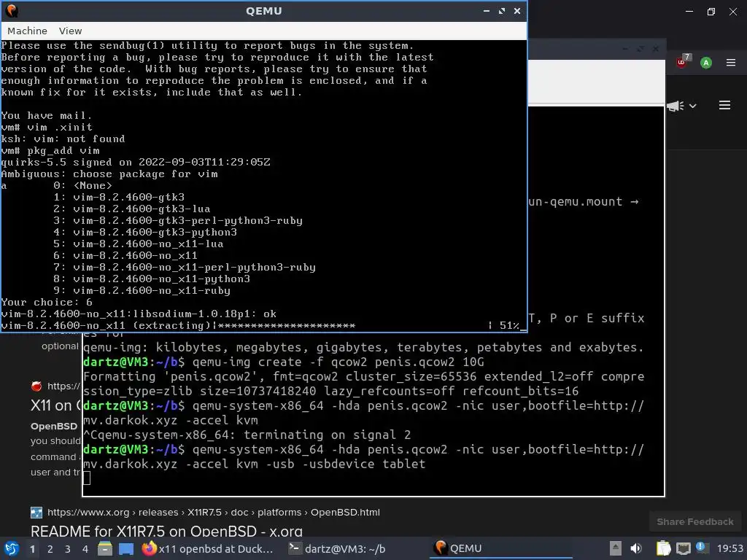This screenshot has height=560, width=747.
Task: Restore down the Firefox browser window
Action: coord(711,12)
